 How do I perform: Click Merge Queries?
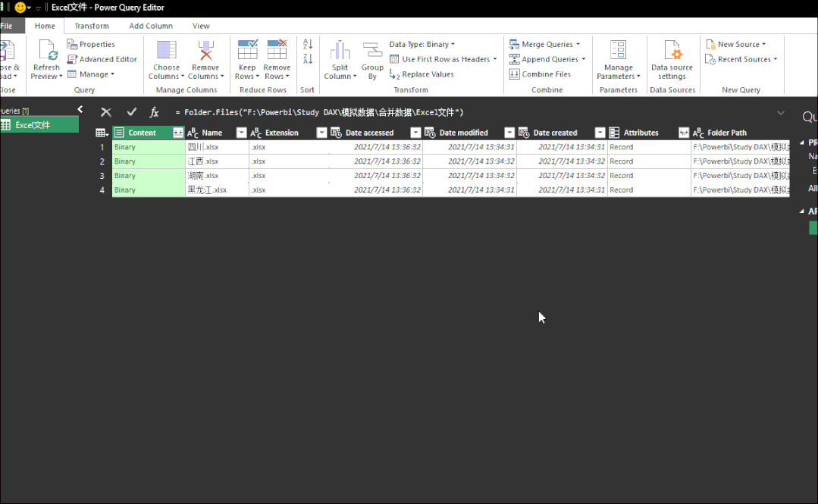click(x=541, y=45)
